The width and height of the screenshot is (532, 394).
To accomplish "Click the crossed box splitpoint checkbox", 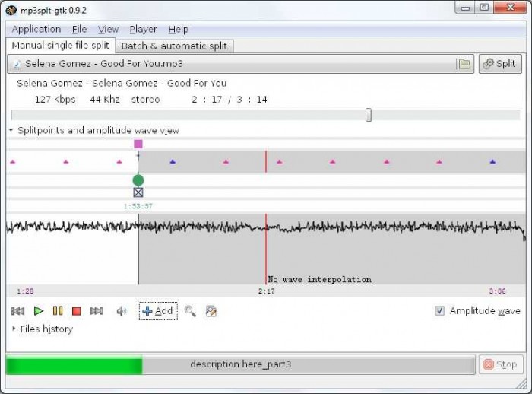I will click(138, 192).
